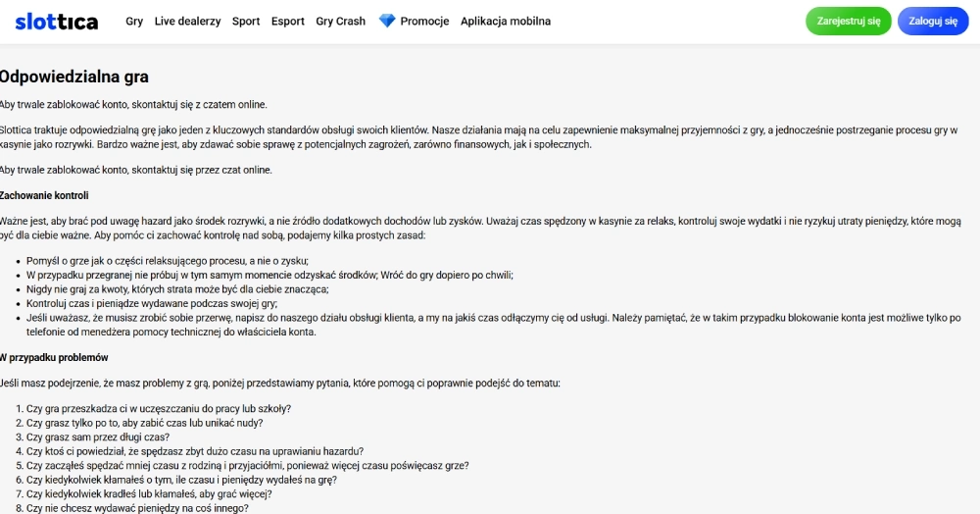Screen dimensions: 980x514
Task: Click the Zachowanie kontroli subheading
Action: point(44,196)
